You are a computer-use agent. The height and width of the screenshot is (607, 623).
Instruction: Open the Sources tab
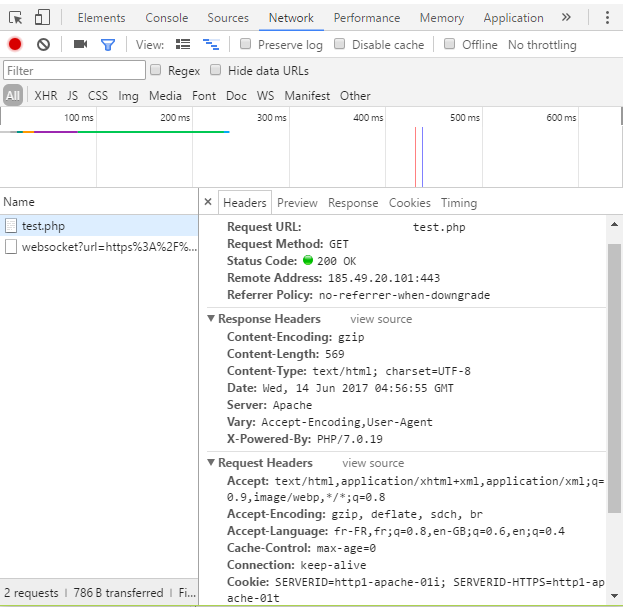tap(228, 18)
